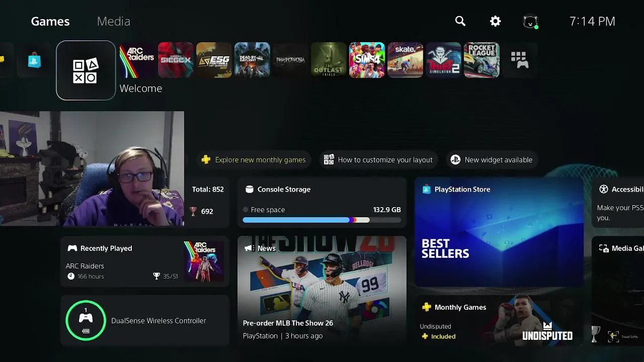Launch Dead by Daylight tile
Viewport: 644px width, 362px height.
(252, 60)
